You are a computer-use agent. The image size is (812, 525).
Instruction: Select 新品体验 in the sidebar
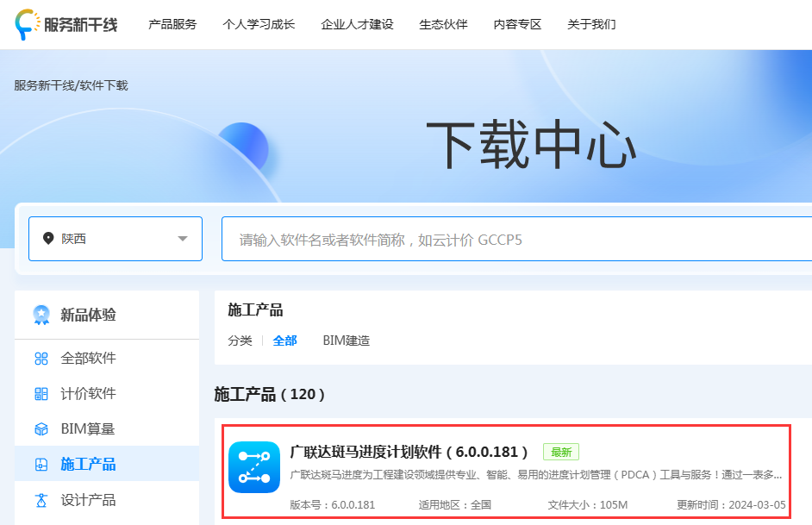[107, 315]
